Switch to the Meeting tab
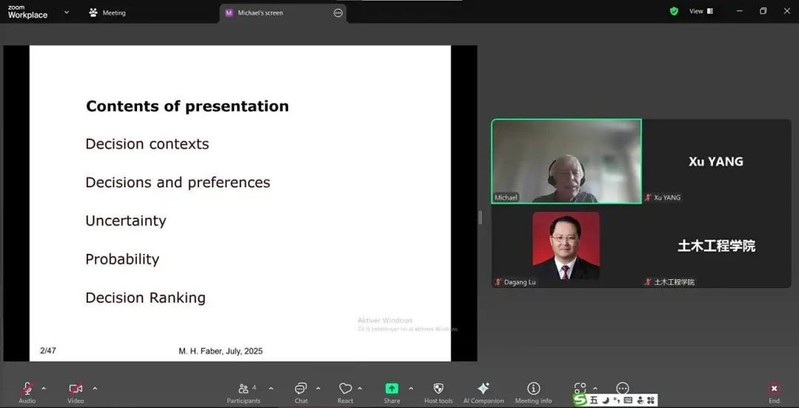This screenshot has height=408, width=799. point(108,13)
